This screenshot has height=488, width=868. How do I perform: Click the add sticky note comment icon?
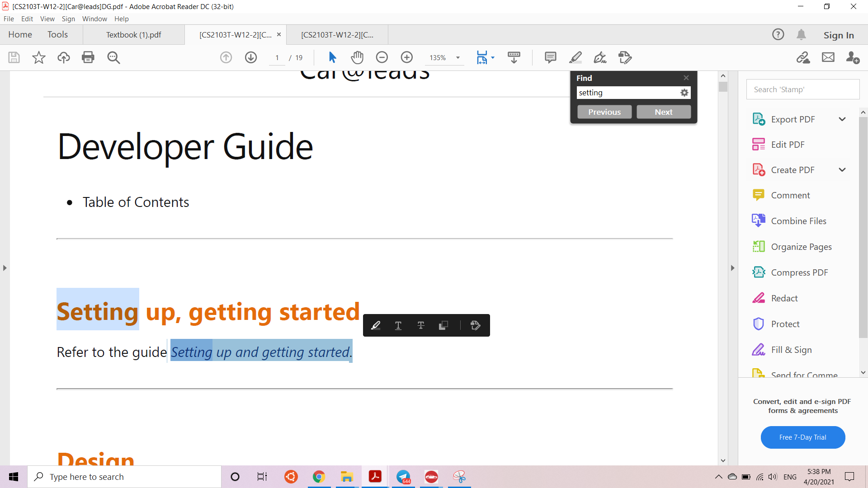point(550,57)
